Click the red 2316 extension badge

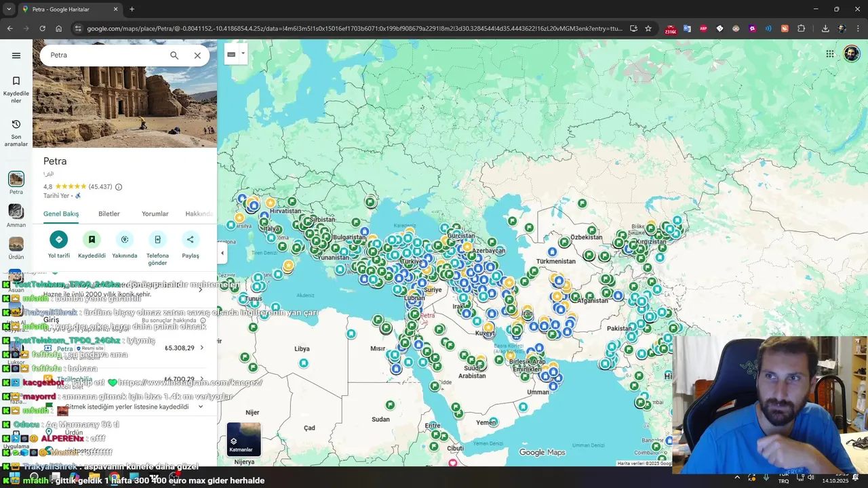coord(671,29)
